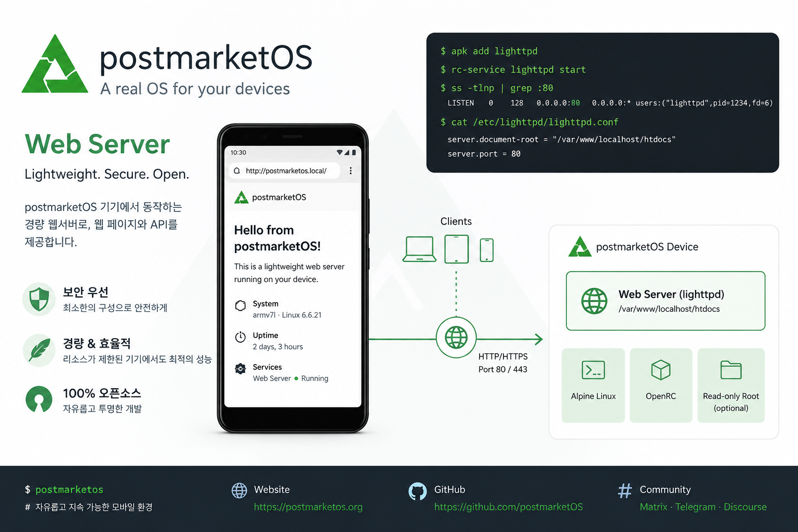Click the 'Web Server' green heading
Screen dimensions: 798x532
click(98, 144)
